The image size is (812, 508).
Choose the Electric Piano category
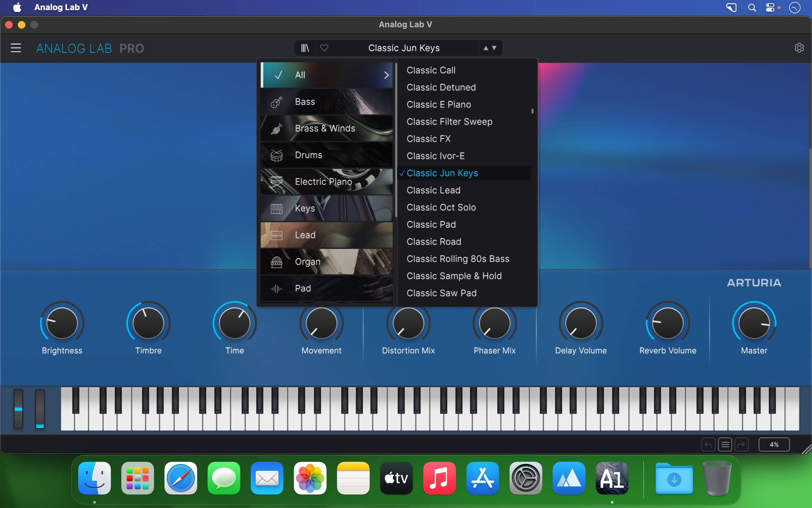tap(326, 181)
